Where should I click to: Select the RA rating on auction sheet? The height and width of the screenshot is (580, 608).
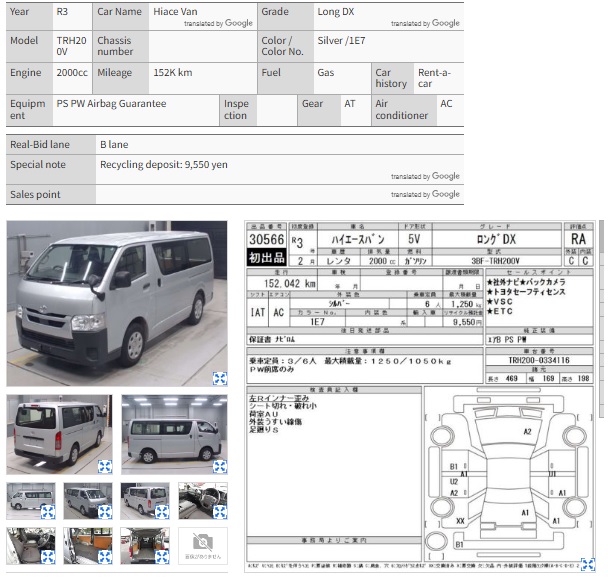coord(578,239)
